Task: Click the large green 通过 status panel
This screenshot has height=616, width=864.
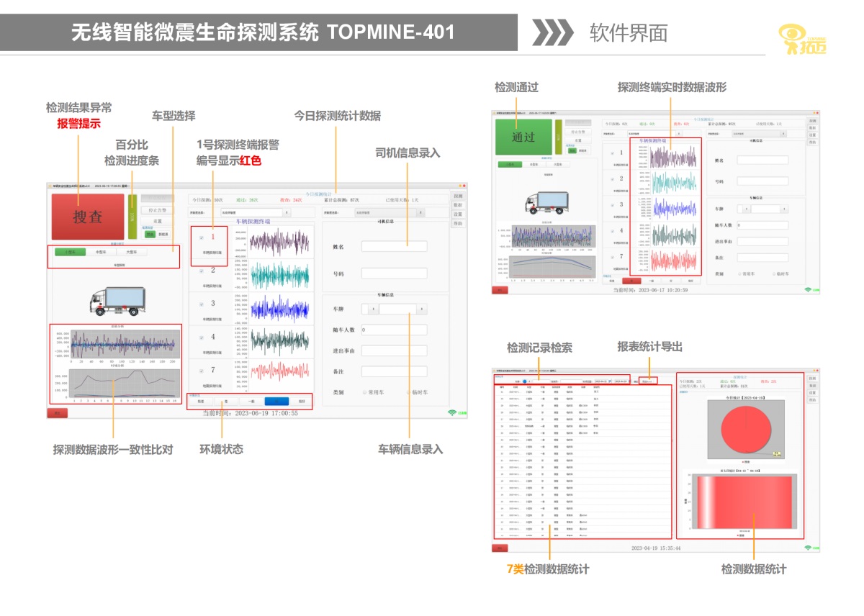Action: [523, 137]
